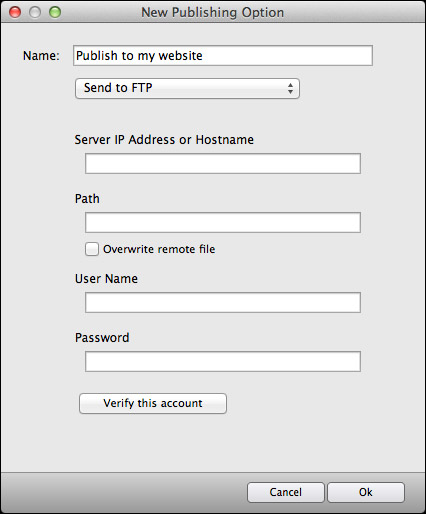Enable the Overwrite remote file checkbox
This screenshot has height=514, width=426.
92,249
